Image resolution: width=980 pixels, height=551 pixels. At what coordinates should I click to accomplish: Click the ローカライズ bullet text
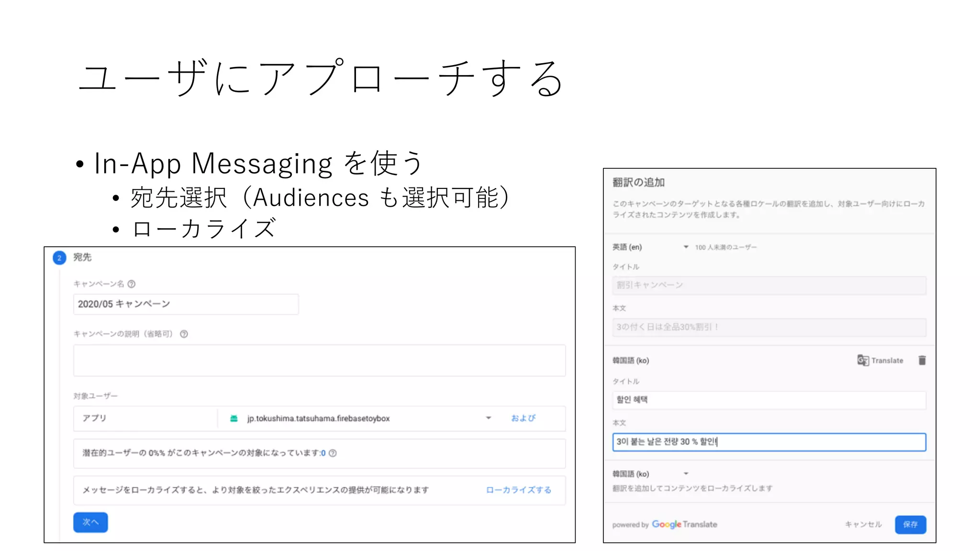click(203, 229)
